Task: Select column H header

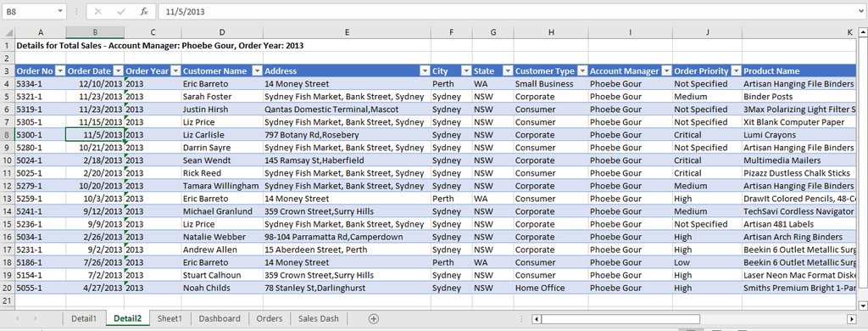Action: (x=551, y=33)
